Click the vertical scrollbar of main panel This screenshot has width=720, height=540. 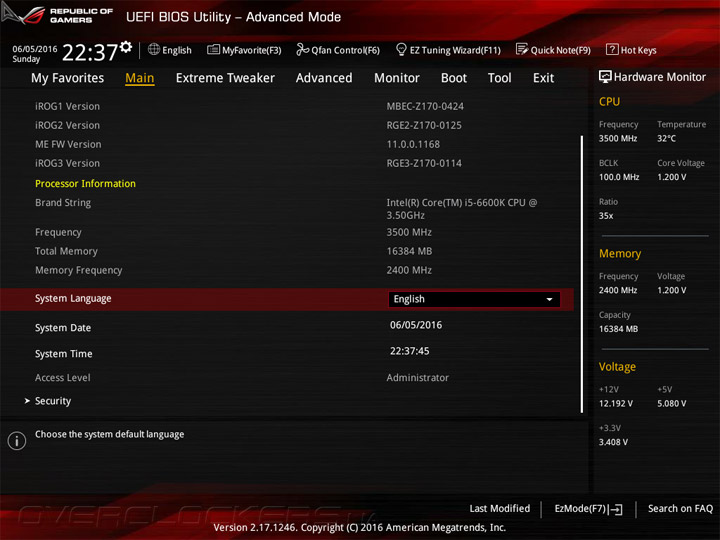[x=582, y=274]
